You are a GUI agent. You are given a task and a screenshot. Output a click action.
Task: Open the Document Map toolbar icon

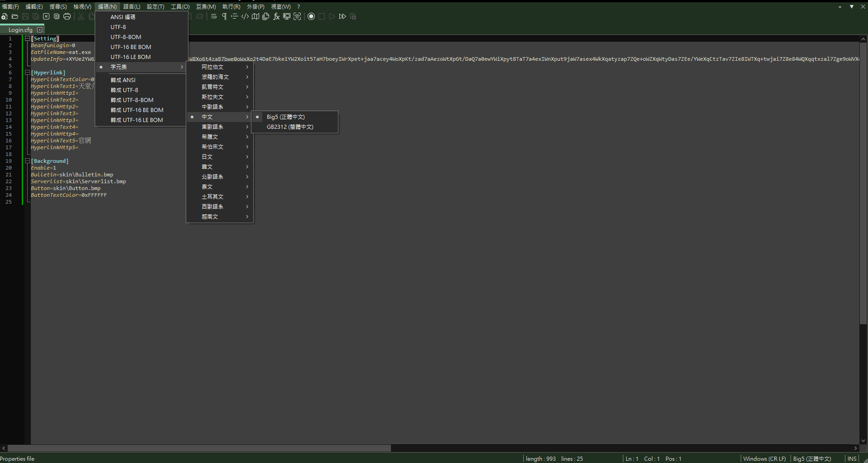pyautogui.click(x=256, y=16)
